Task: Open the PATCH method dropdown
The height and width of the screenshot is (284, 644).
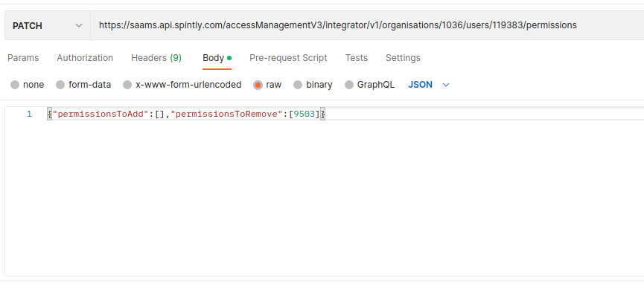Action: [x=48, y=25]
